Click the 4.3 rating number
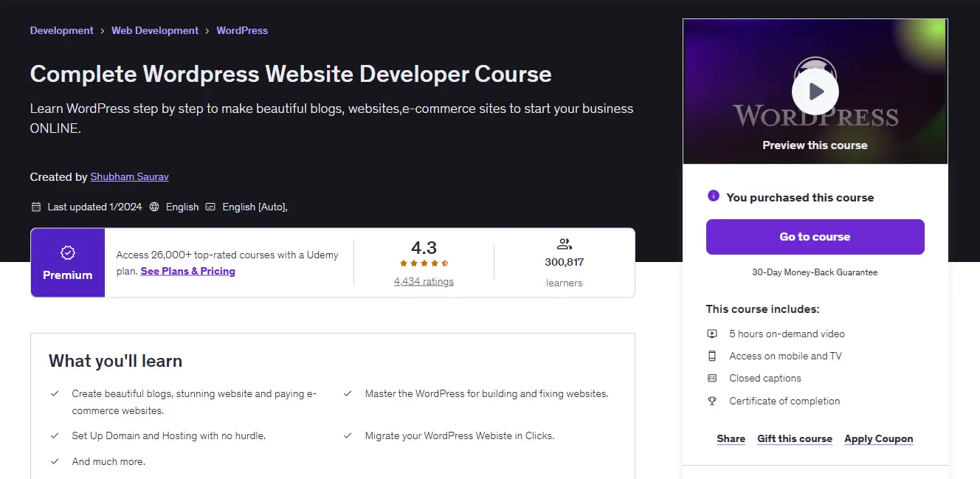980x479 pixels. 424,247
